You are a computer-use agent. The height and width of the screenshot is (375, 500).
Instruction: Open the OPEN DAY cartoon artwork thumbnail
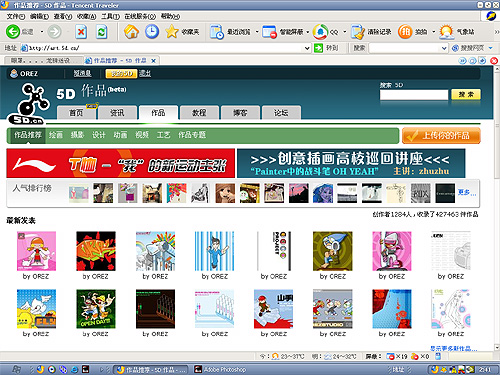[96, 309]
